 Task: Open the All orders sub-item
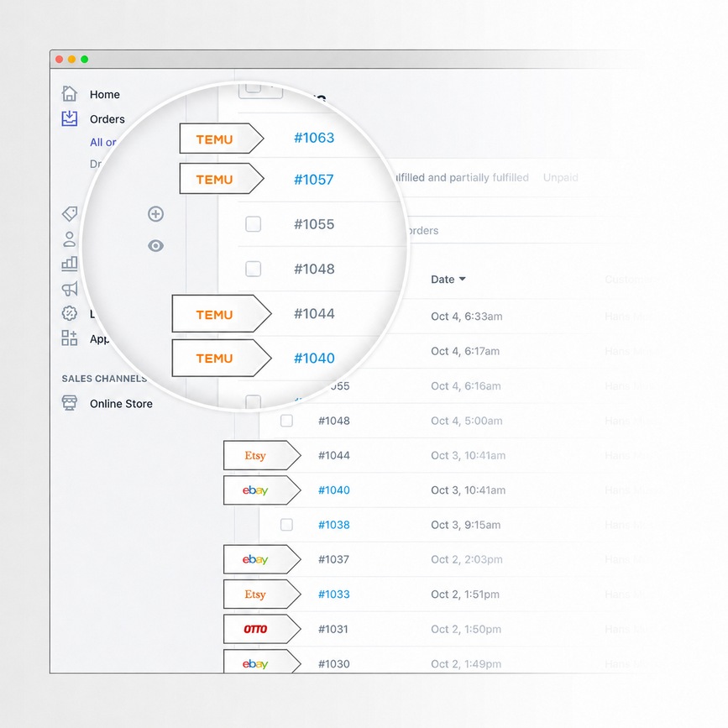click(x=103, y=142)
